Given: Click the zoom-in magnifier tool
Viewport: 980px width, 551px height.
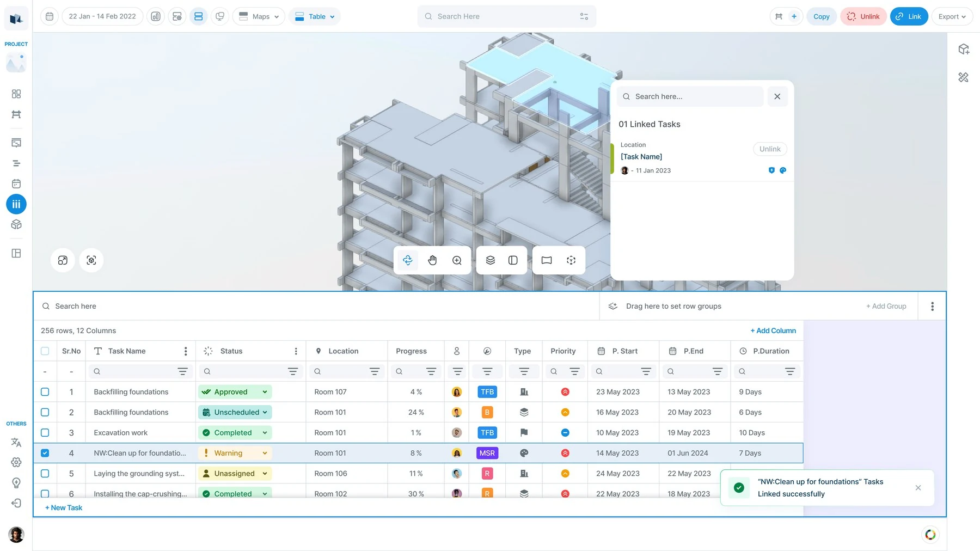Looking at the screenshot, I should (x=457, y=260).
